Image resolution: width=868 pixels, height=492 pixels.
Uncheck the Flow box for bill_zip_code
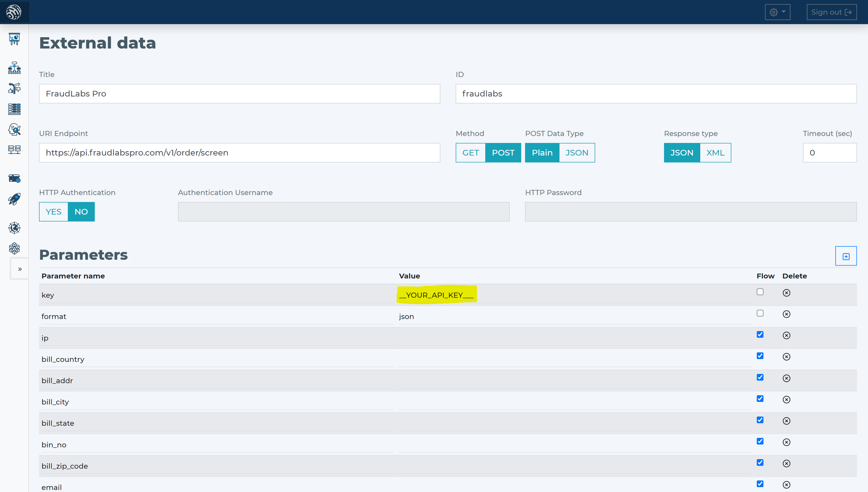point(760,462)
